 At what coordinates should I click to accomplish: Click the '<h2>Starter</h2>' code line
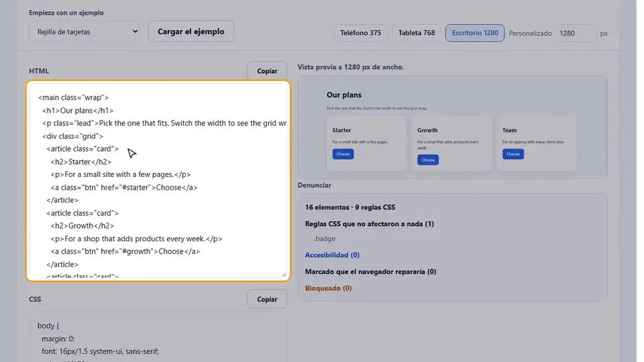[x=81, y=162]
